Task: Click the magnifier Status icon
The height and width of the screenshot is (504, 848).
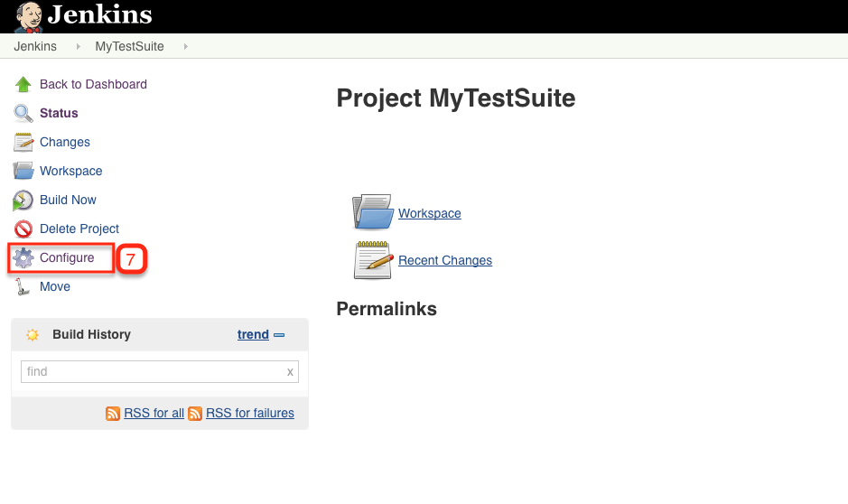Action: [23, 113]
